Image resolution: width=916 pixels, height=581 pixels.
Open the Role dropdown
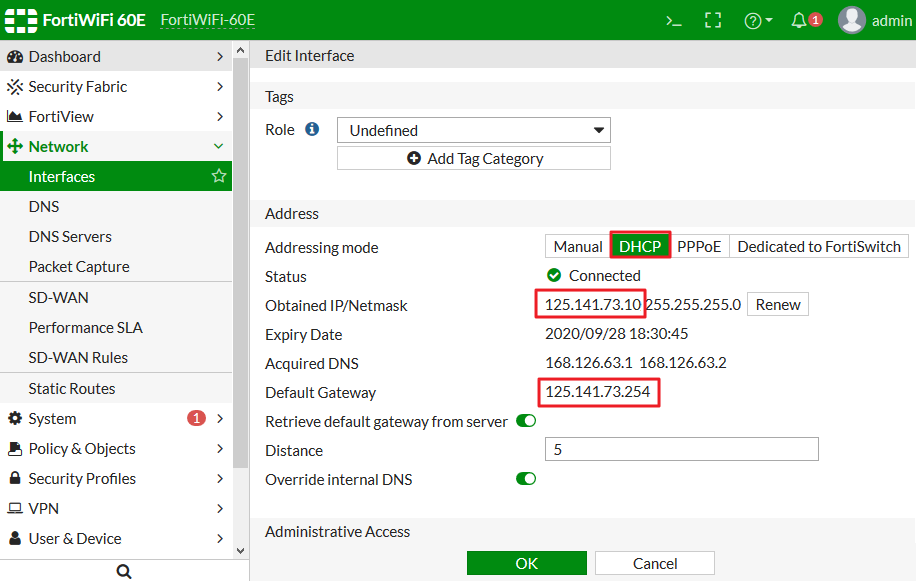pyautogui.click(x=474, y=130)
